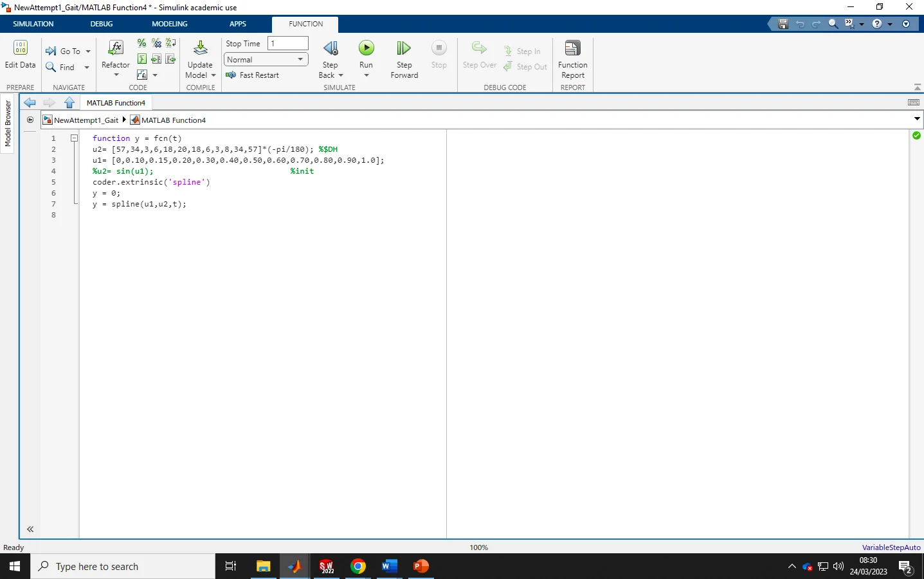This screenshot has width=924, height=579.
Task: Open the Run dropdown arrow
Action: 367,75
